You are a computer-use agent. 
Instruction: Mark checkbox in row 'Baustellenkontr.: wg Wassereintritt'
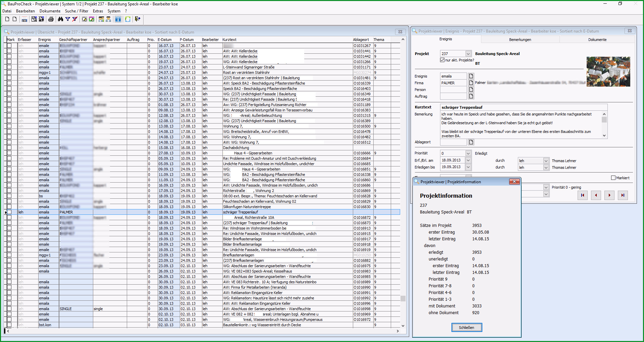click(9, 325)
